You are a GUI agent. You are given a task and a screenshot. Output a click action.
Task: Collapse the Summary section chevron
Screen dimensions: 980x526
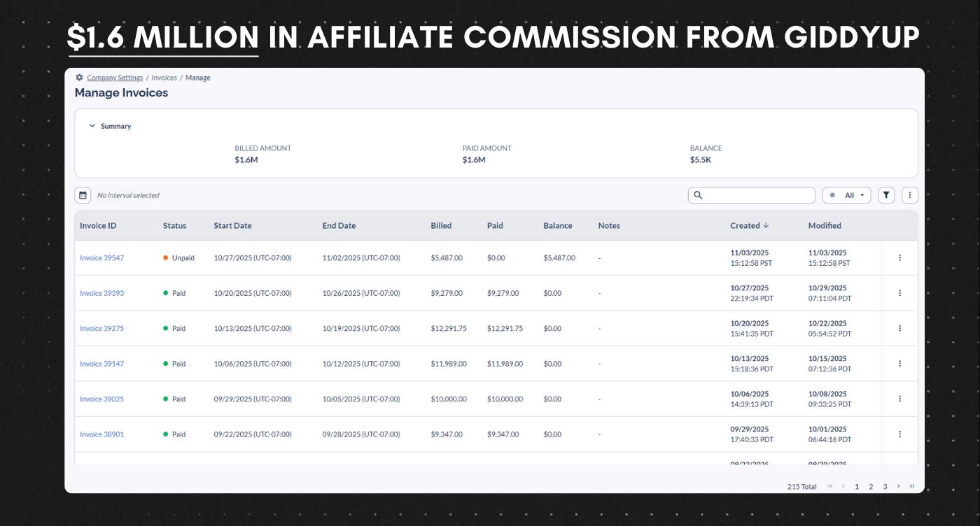coord(92,126)
